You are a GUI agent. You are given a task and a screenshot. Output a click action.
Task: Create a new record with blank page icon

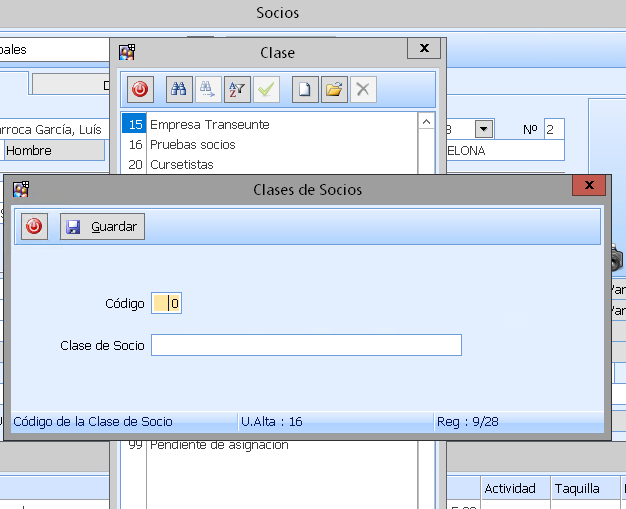pyautogui.click(x=305, y=90)
